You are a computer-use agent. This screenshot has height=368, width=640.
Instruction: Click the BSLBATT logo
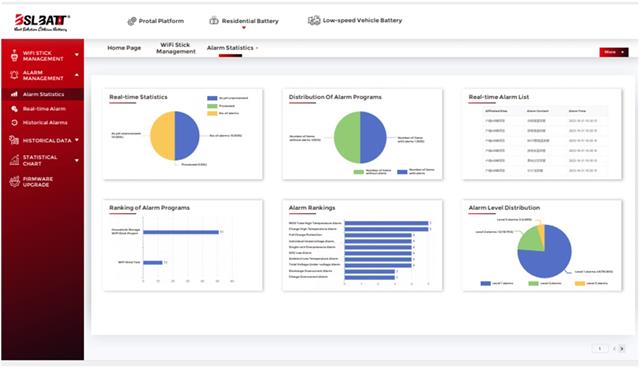tap(42, 23)
